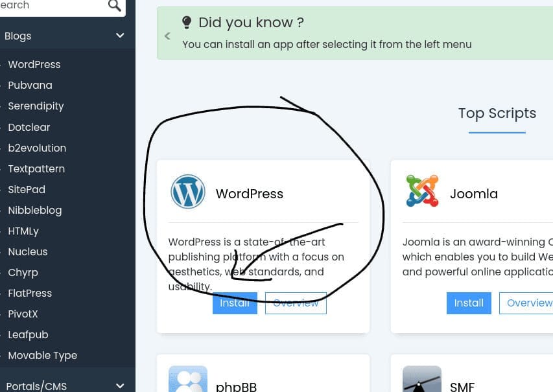Open the WordPress Overview button
Viewport: 553px width, 392px height.
click(x=296, y=303)
